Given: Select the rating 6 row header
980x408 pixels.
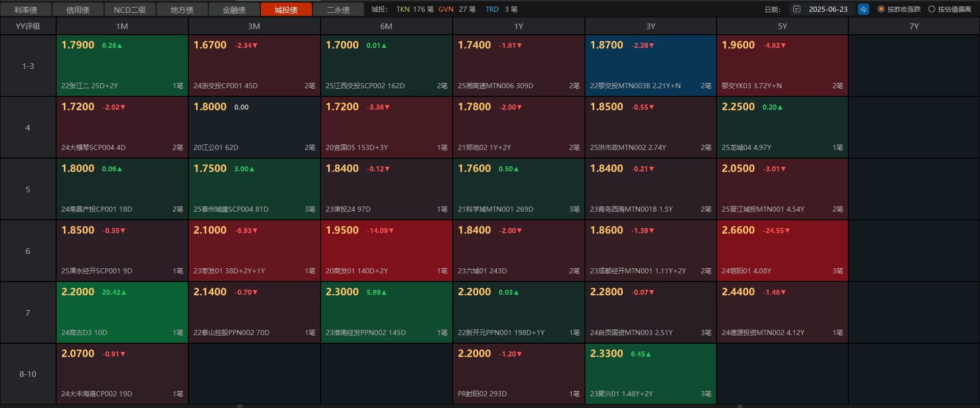Looking at the screenshot, I should point(28,251).
